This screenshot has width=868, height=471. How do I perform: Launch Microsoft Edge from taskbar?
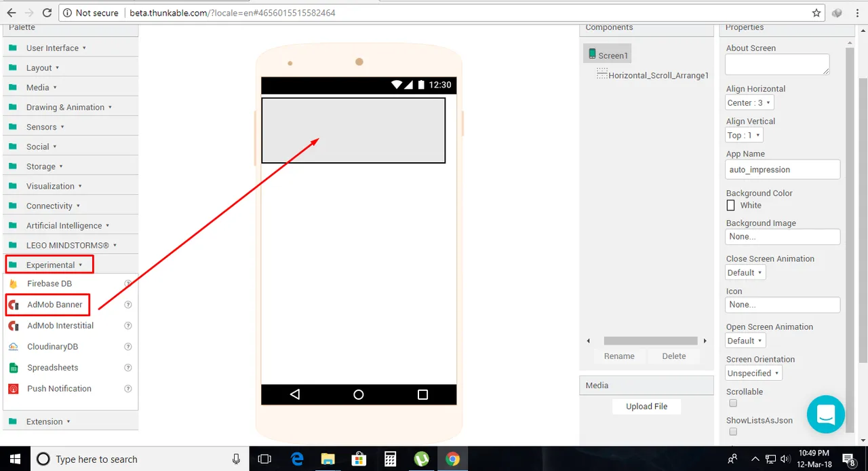coord(297,459)
